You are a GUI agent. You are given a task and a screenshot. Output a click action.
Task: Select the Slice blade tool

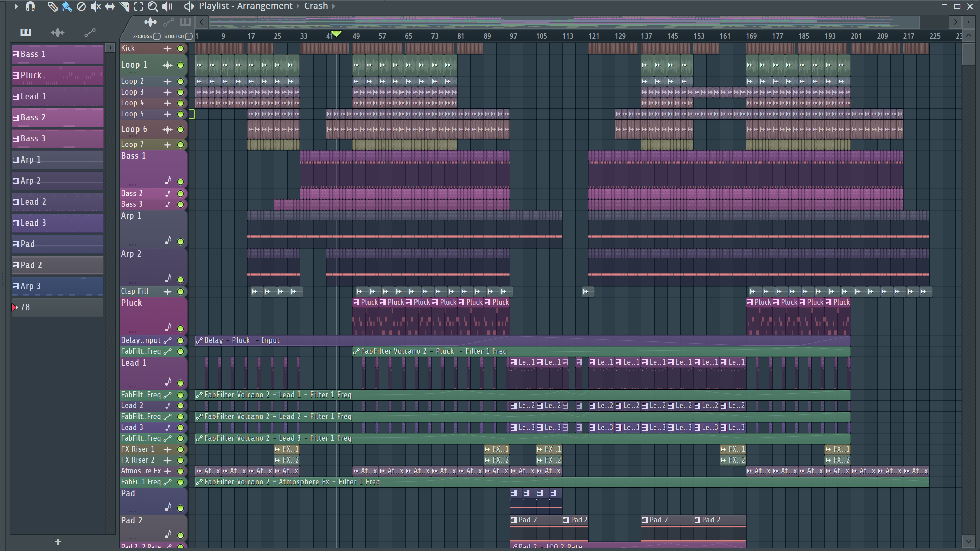124,6
